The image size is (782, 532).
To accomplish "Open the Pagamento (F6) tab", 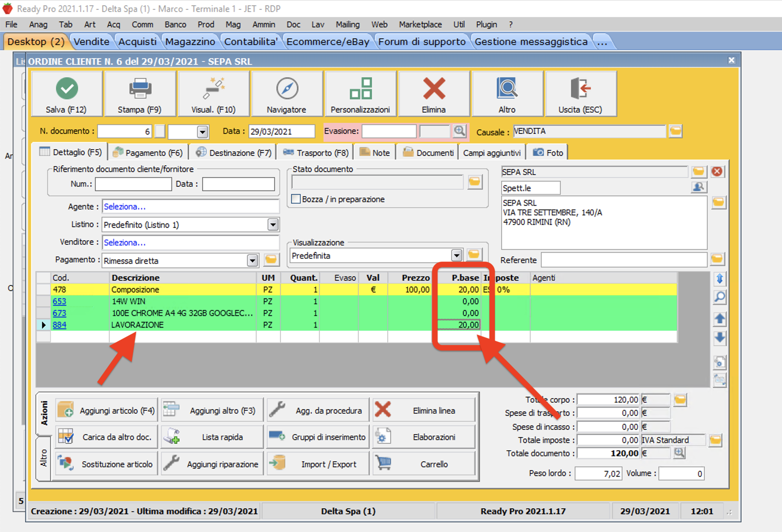I will [x=148, y=152].
